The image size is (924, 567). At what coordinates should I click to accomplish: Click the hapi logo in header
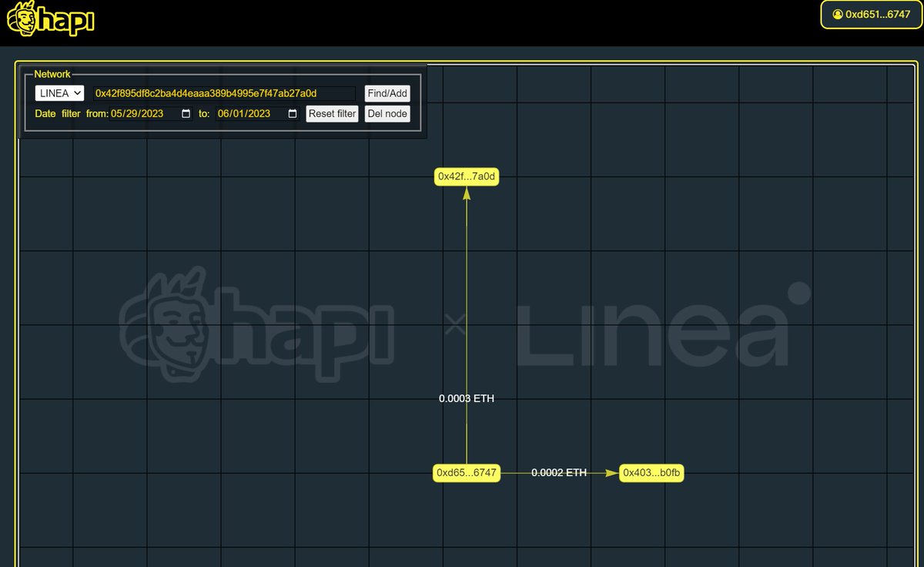(x=50, y=18)
